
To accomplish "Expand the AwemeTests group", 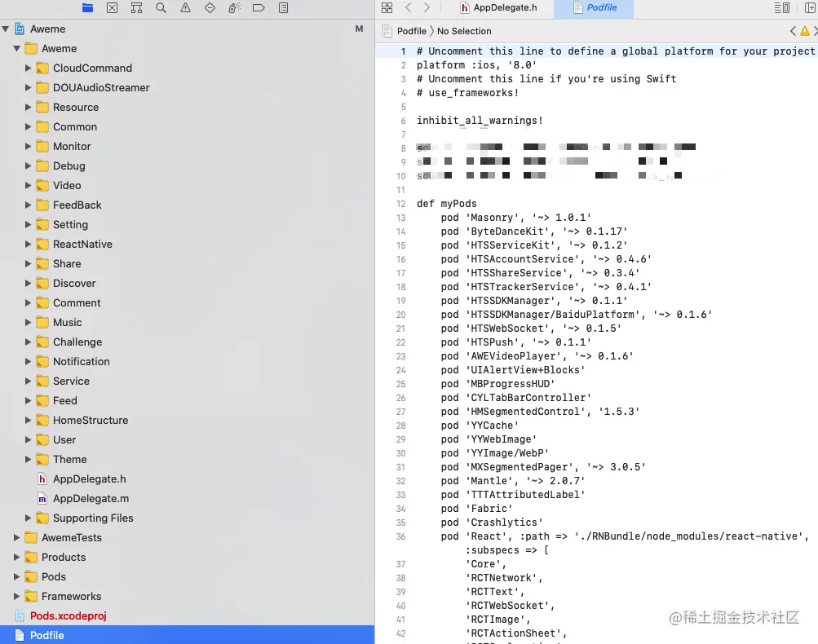I will (x=16, y=538).
